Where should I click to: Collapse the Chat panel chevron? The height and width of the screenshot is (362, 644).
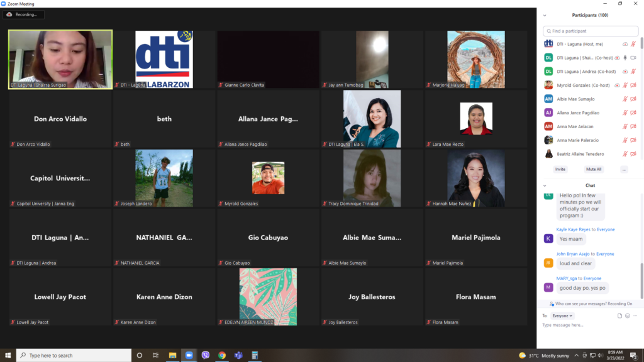tap(545, 185)
